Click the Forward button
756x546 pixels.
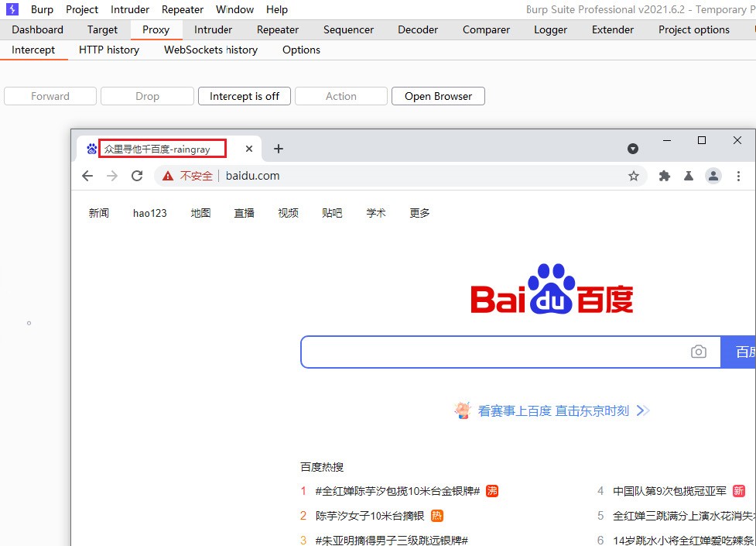[x=50, y=96]
